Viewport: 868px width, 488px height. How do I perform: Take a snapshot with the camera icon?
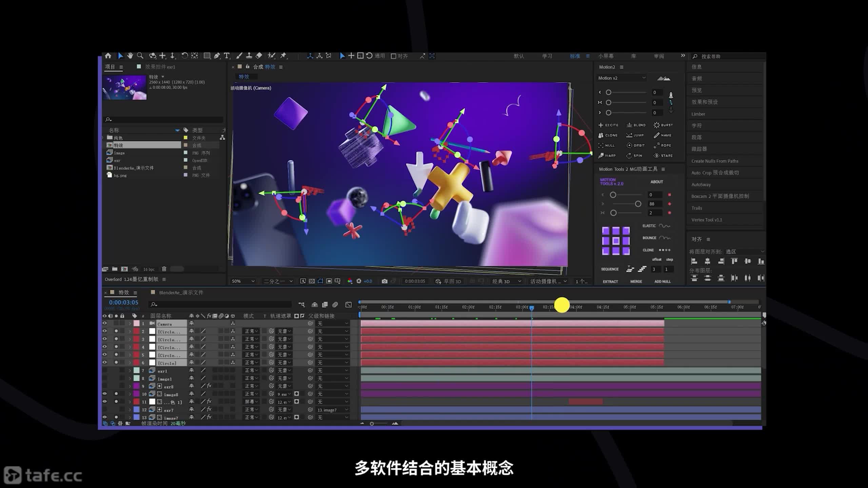tap(384, 281)
